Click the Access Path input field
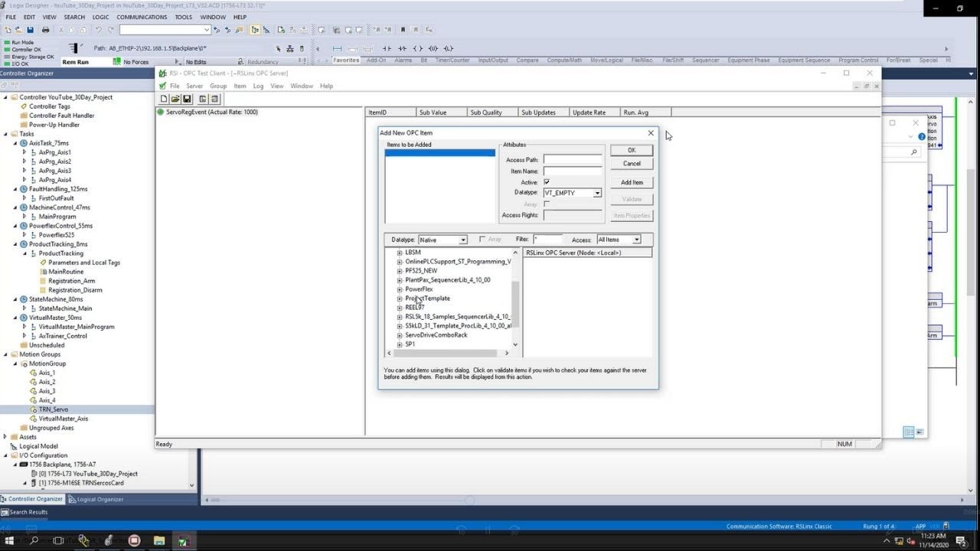The width and height of the screenshot is (980, 551). [x=573, y=160]
